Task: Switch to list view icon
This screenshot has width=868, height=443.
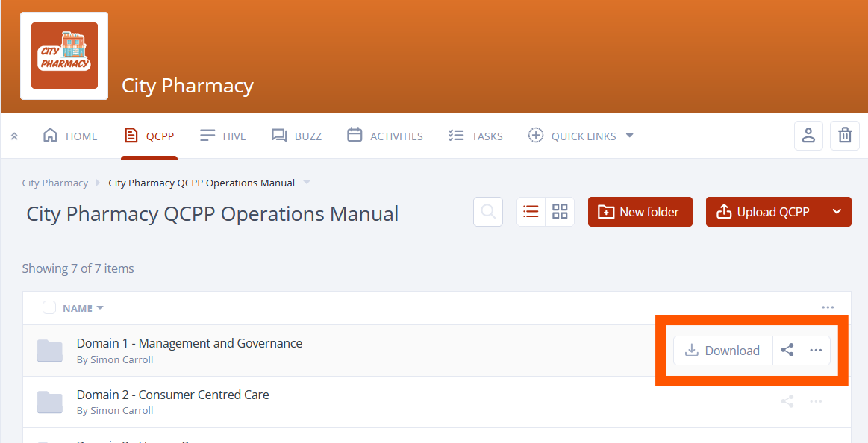Action: [x=531, y=212]
